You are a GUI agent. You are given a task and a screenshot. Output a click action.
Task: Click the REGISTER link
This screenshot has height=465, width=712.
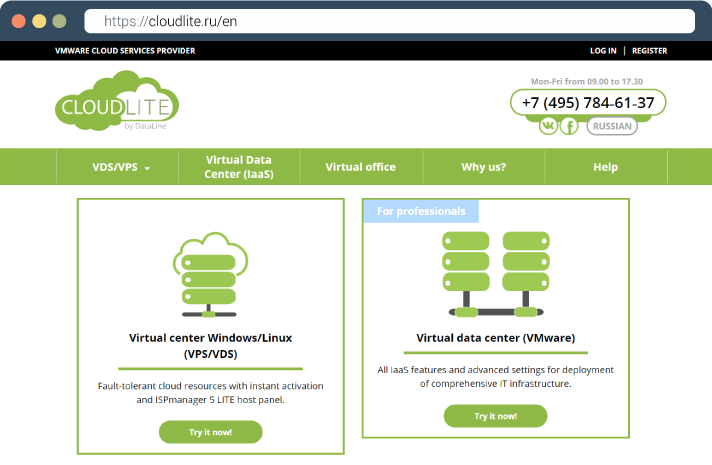[x=650, y=51]
